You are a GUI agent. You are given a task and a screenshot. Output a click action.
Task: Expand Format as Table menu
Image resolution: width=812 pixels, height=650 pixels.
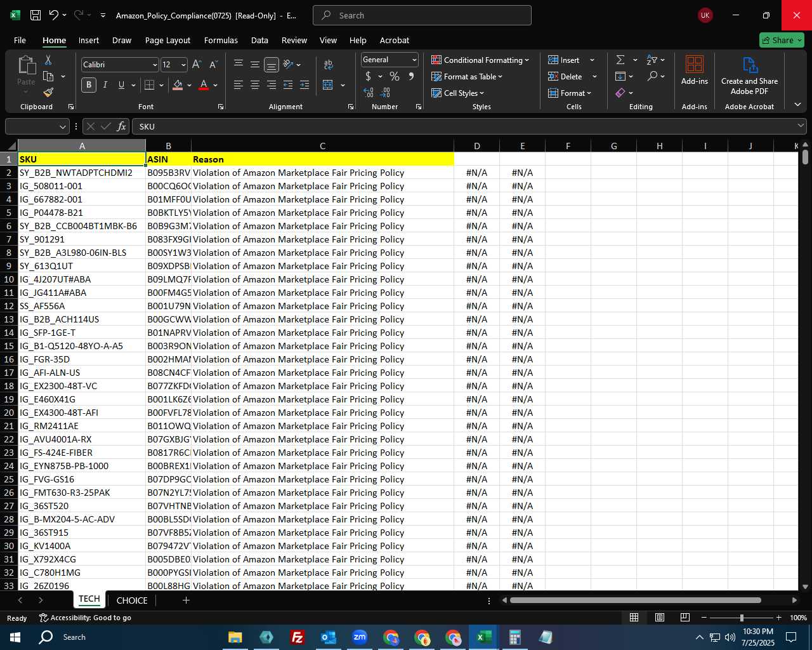pyautogui.click(x=467, y=76)
